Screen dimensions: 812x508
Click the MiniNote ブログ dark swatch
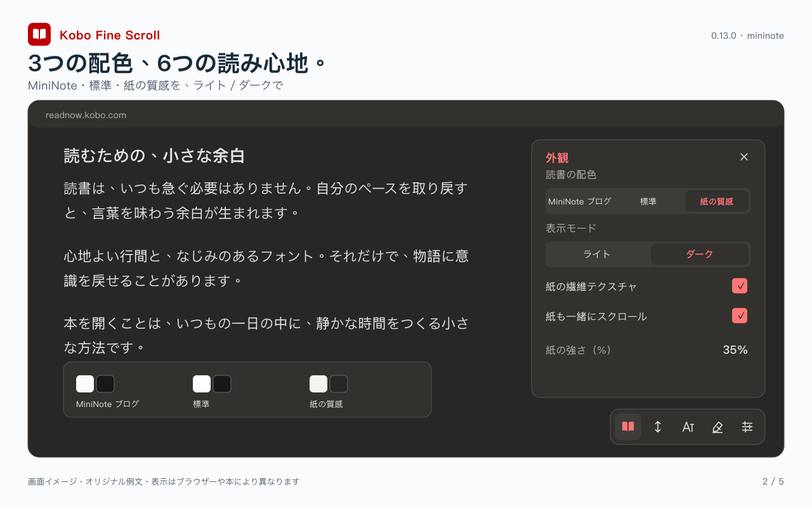click(105, 384)
